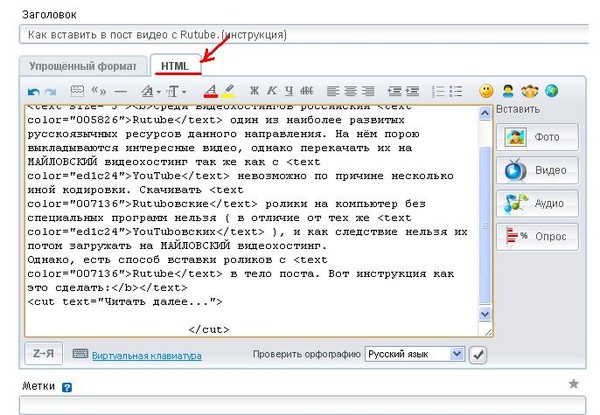Image resolution: width=600 pixels, height=415 pixels.
Task: Insert bulleted list
Action: [x=456, y=91]
